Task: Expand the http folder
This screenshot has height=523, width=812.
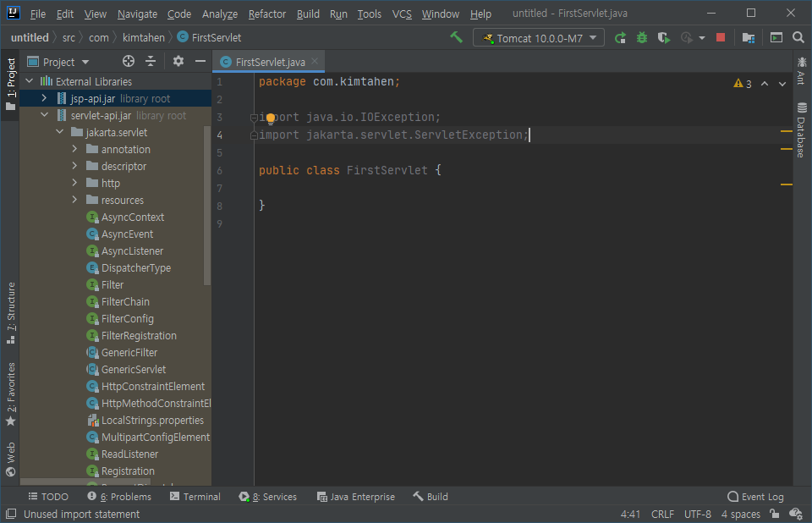Action: tap(74, 183)
